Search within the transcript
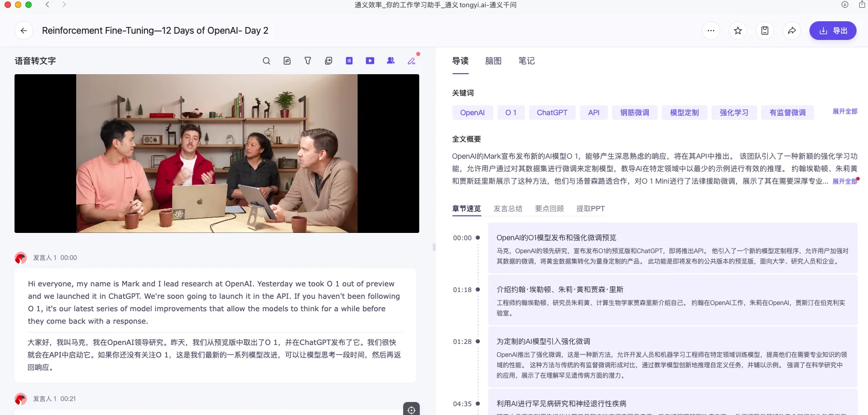The image size is (868, 415). pyautogui.click(x=266, y=61)
